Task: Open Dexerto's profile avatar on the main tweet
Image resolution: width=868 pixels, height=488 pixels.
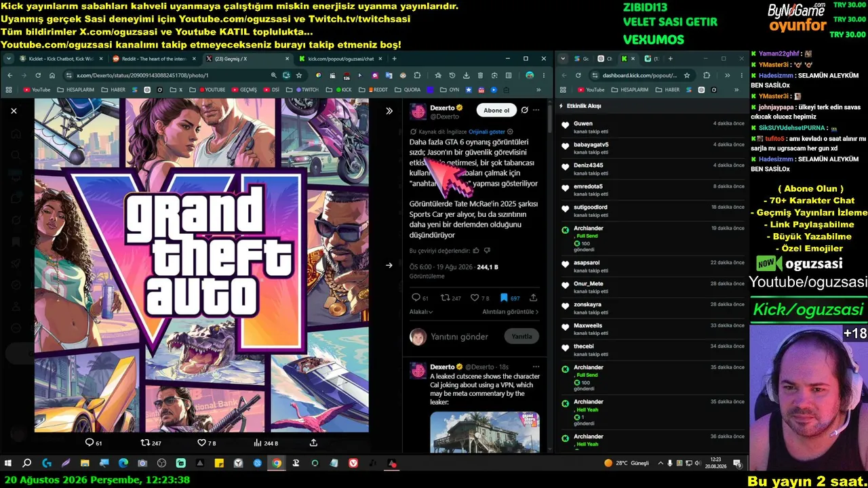Action: coord(418,112)
